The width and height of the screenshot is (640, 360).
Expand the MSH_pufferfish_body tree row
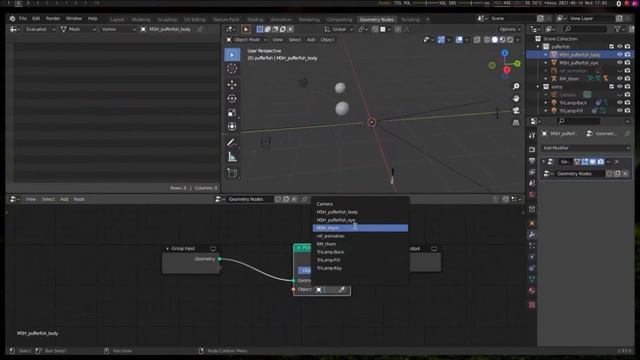tap(546, 55)
